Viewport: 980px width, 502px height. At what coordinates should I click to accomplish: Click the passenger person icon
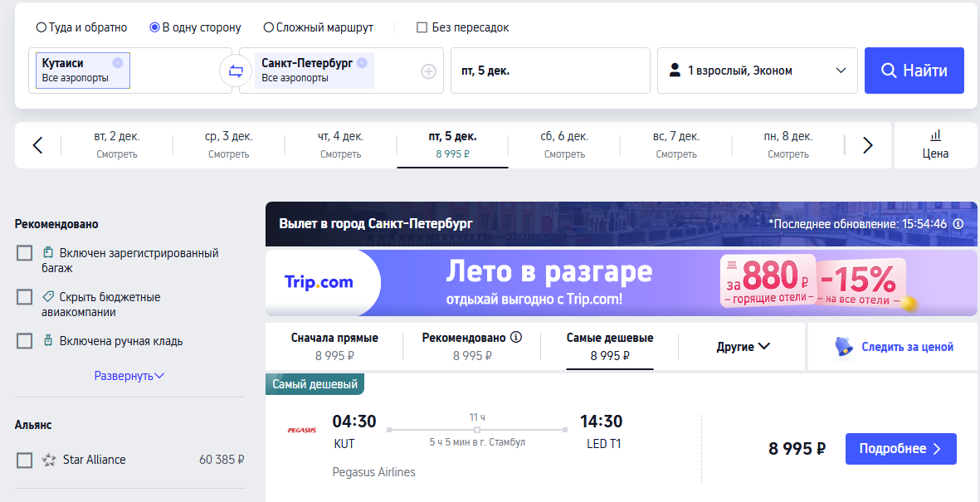[675, 70]
